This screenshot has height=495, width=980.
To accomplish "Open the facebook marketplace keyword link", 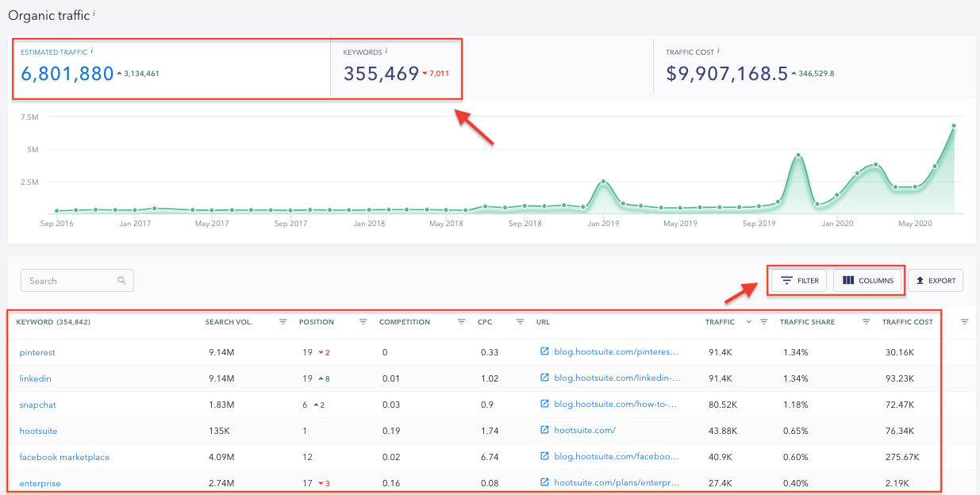I will pyautogui.click(x=64, y=457).
